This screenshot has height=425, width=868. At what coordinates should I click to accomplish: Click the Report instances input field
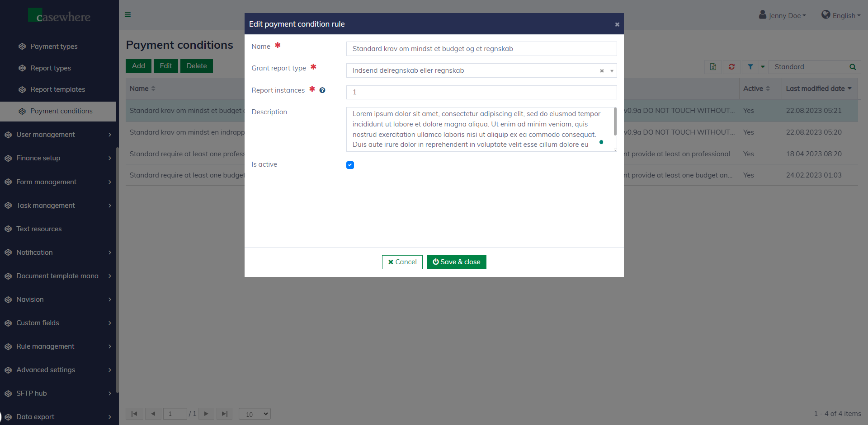pos(481,92)
